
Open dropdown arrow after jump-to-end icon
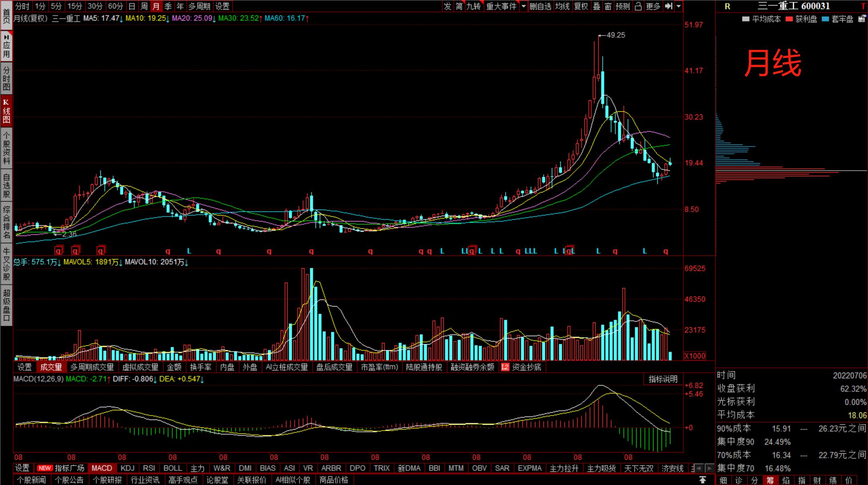[679, 6]
